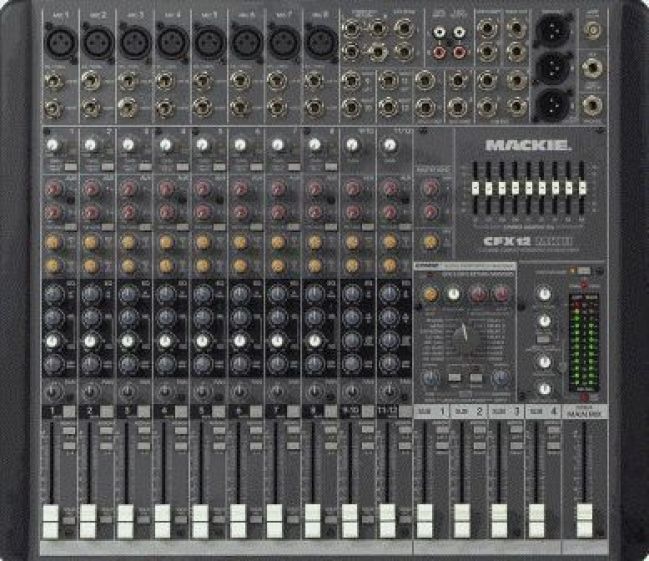The height and width of the screenshot is (561, 649).
Task: Click the large effects preset selector dial
Action: 461,336
